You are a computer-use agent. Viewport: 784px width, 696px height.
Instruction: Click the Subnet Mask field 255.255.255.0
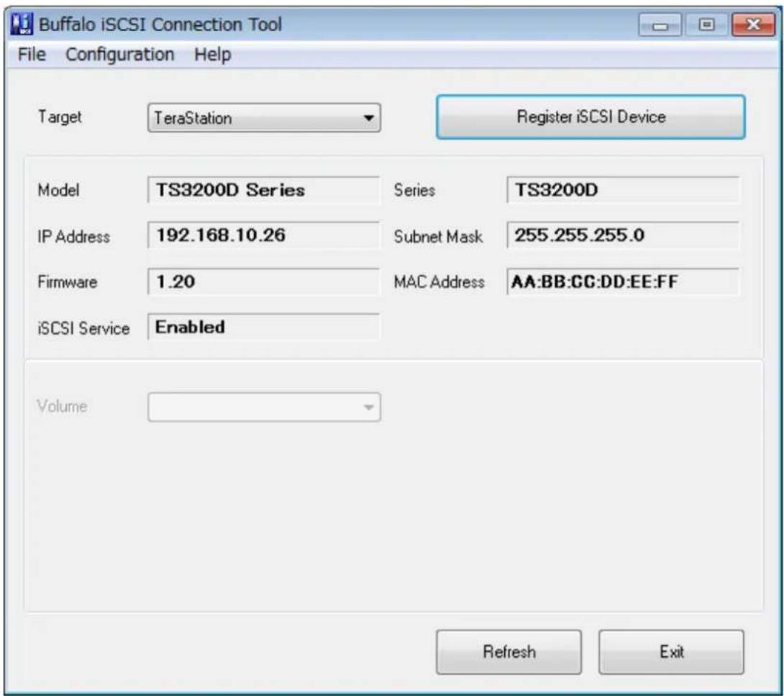[x=623, y=235]
